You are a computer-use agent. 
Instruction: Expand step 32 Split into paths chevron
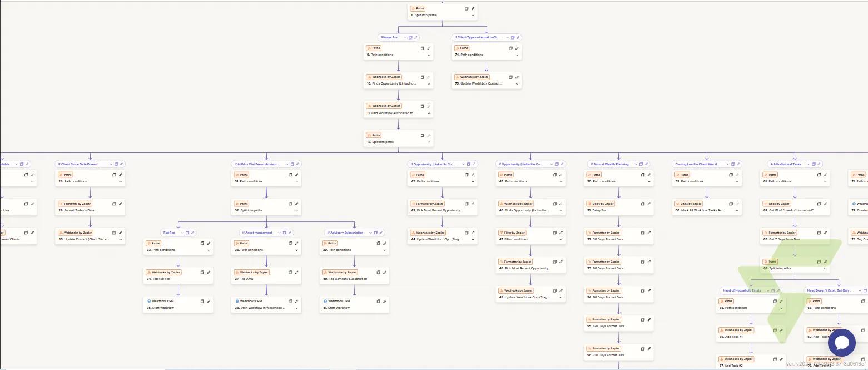click(x=297, y=210)
